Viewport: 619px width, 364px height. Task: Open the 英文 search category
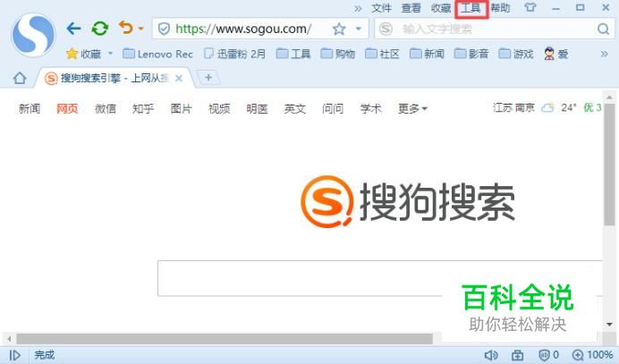(x=295, y=108)
